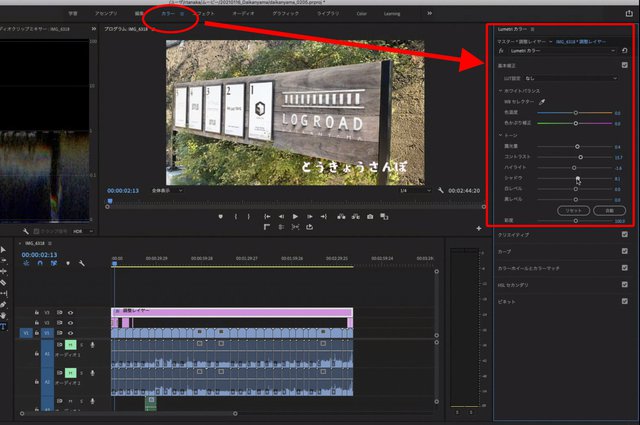The width and height of the screenshot is (640, 425).
Task: Click the WB selector eyedropper icon
Action: coord(545,102)
